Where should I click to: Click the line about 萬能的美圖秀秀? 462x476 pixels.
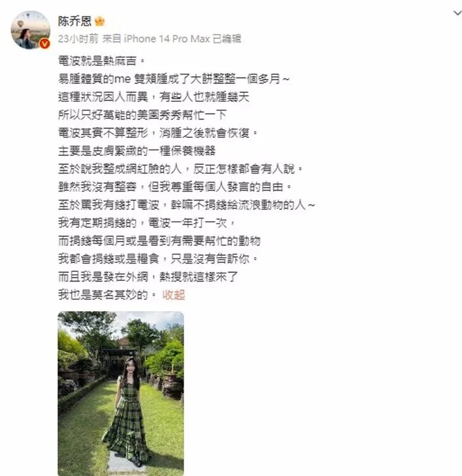point(142,115)
